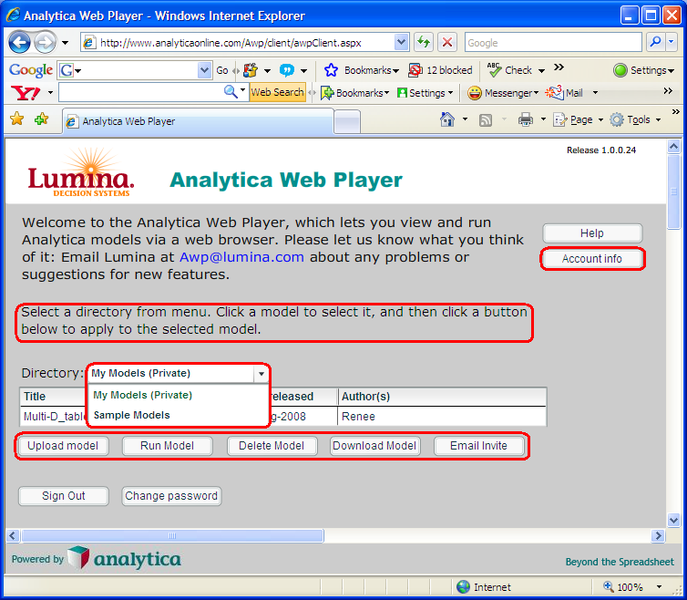Click the horizontal scrollbar right arrow
Image resolution: width=687 pixels, height=600 pixels.
[x=657, y=536]
